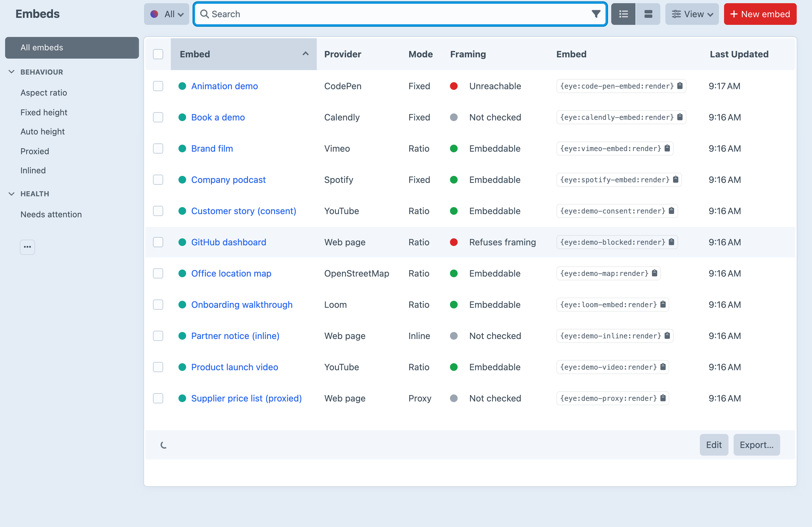Sort by Mode column header
Viewport: 812px width, 527px height.
[420, 54]
